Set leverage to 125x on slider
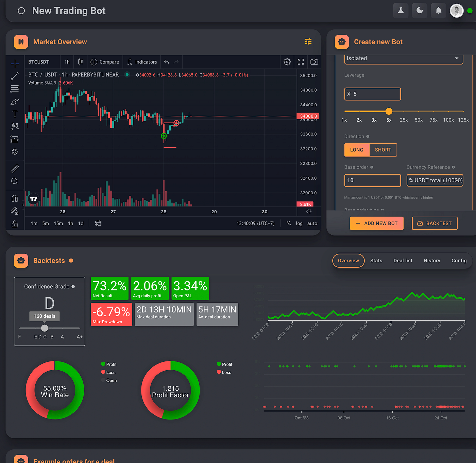The height and width of the screenshot is (463, 476). 463,120
